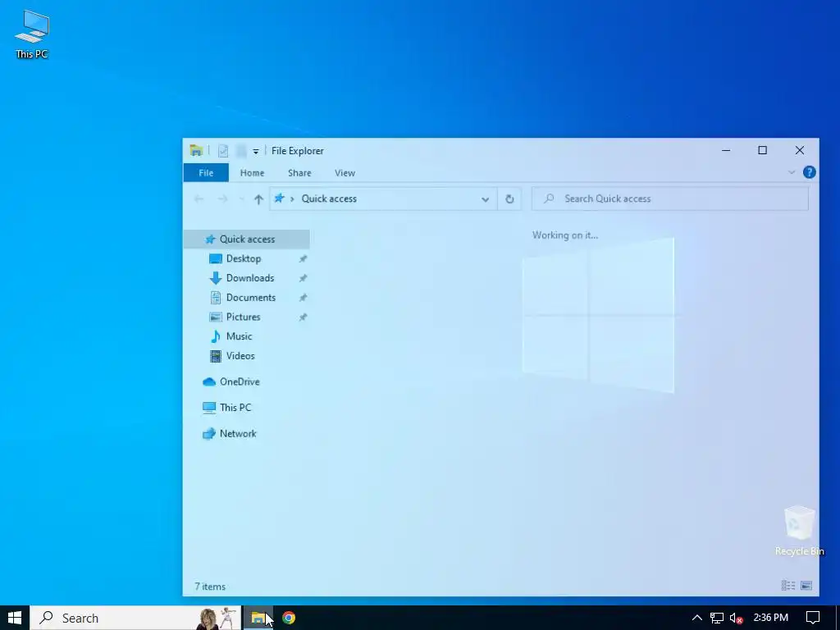The width and height of the screenshot is (840, 630).
Task: Select OneDrive in the navigation pane
Action: coord(240,381)
